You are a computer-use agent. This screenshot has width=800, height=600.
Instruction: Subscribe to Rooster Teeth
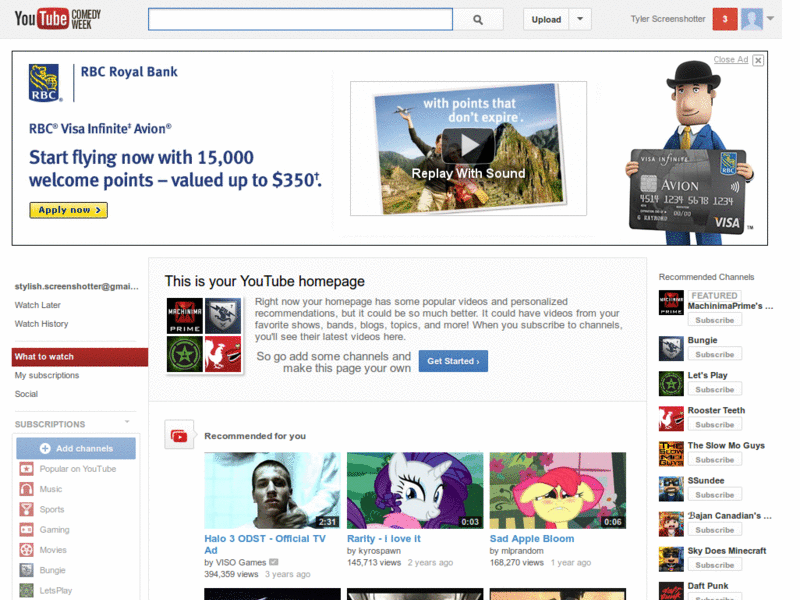point(714,424)
